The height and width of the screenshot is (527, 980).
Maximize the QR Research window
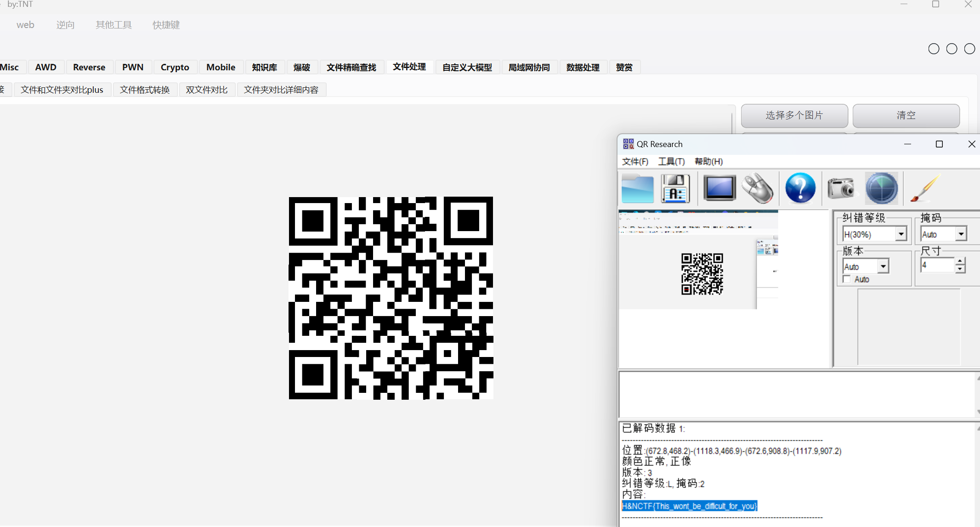click(x=939, y=144)
